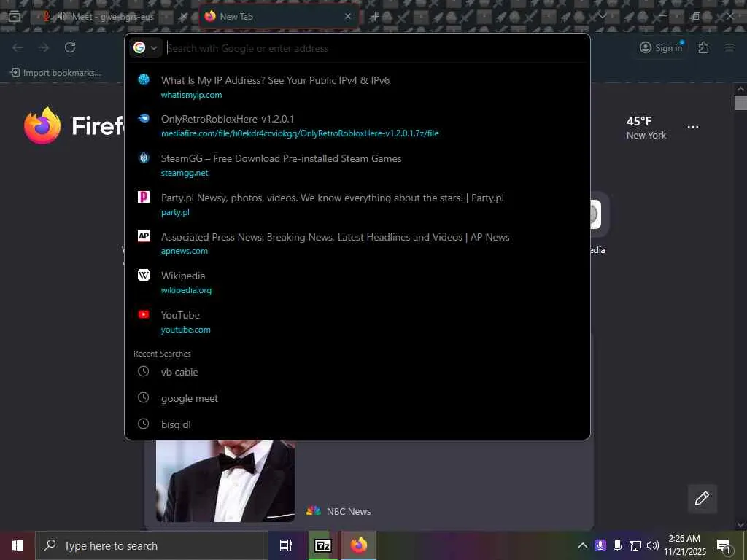Viewport: 747px width, 560px height.
Task: Select recent search 'vb cable'
Action: pos(357,372)
